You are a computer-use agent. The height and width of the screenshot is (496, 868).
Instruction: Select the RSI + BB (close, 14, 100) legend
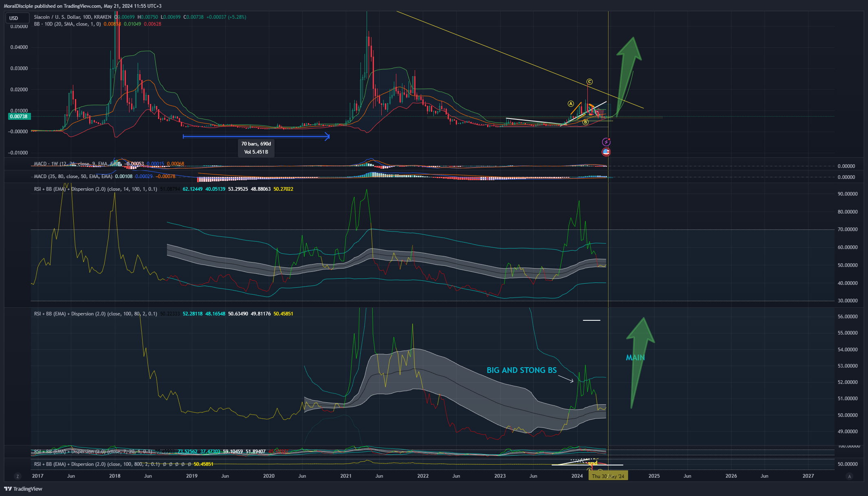(x=95, y=189)
